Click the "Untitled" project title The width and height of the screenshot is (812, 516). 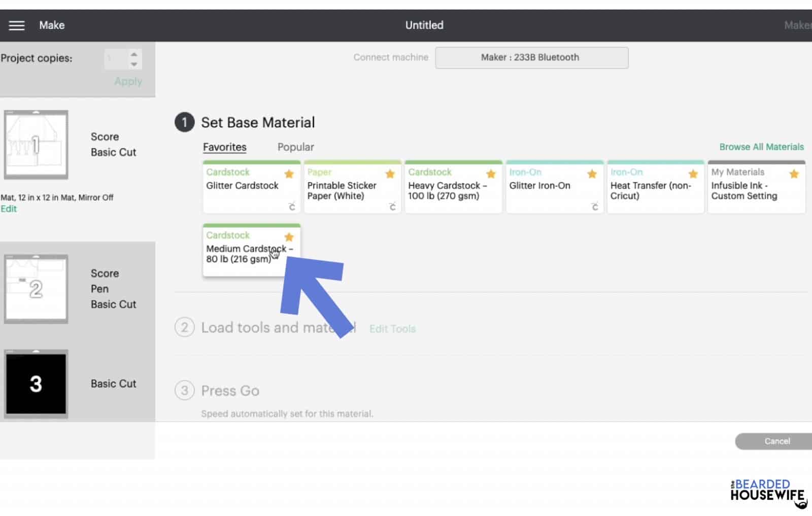(424, 25)
